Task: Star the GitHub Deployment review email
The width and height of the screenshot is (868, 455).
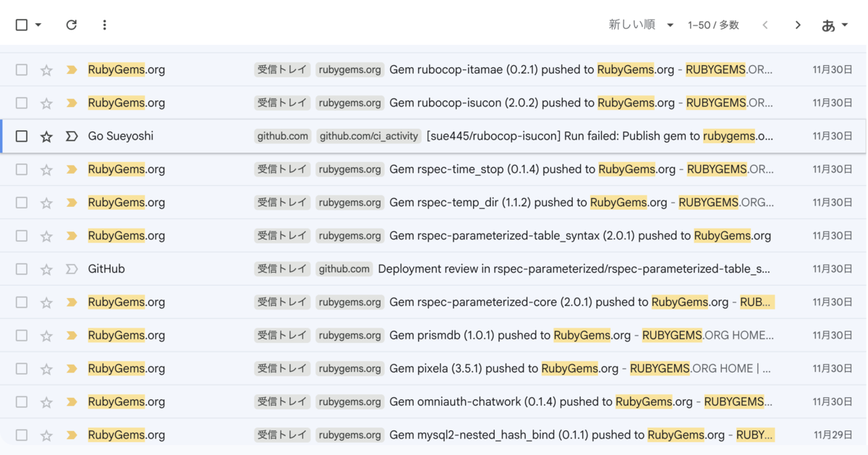Action: tap(46, 270)
